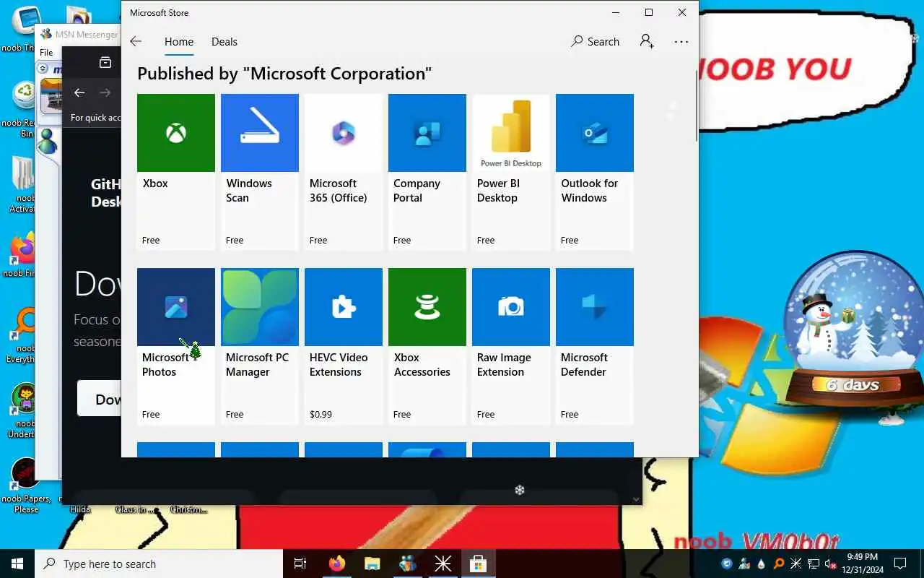Image resolution: width=924 pixels, height=578 pixels.
Task: Select the Undertale desktop shortcut
Action: 23,410
